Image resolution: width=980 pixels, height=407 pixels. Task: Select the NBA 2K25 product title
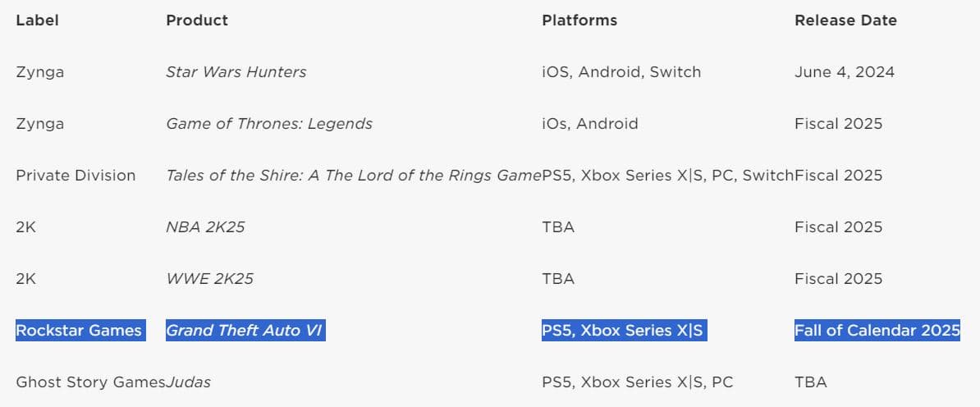tap(205, 226)
